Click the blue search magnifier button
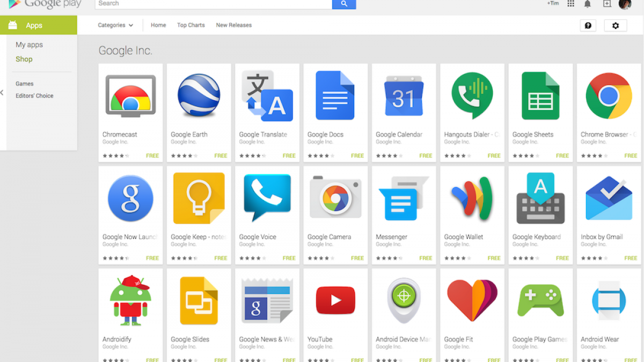The width and height of the screenshot is (644, 362). [344, 4]
